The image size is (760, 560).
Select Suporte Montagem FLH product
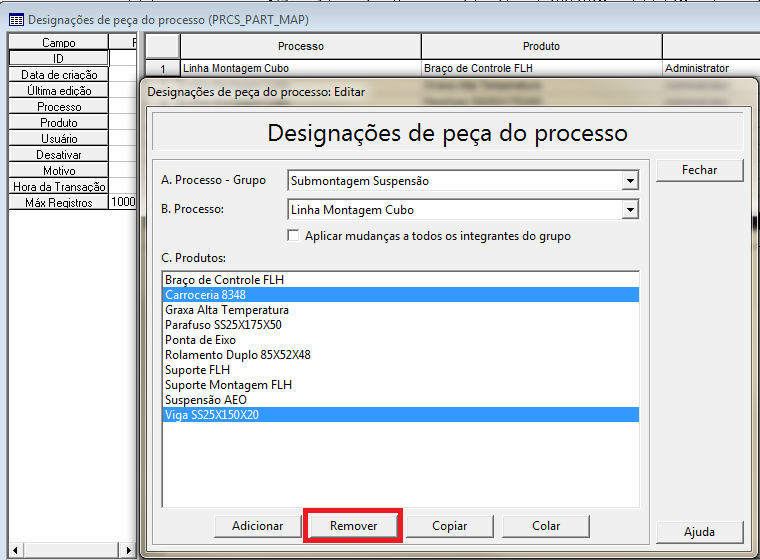point(401,385)
